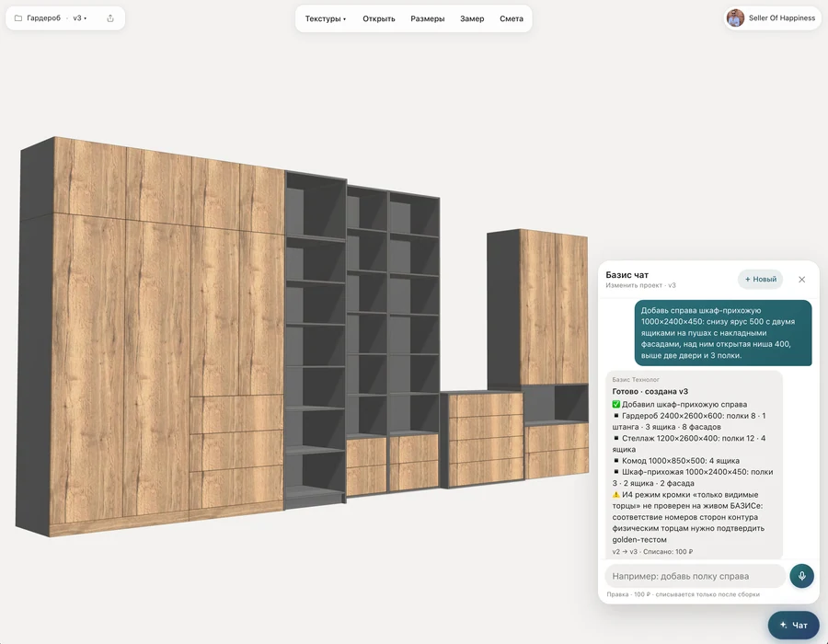The image size is (828, 644).
Task: Click the 'Базис Технолог' sender label
Action: 636,380
